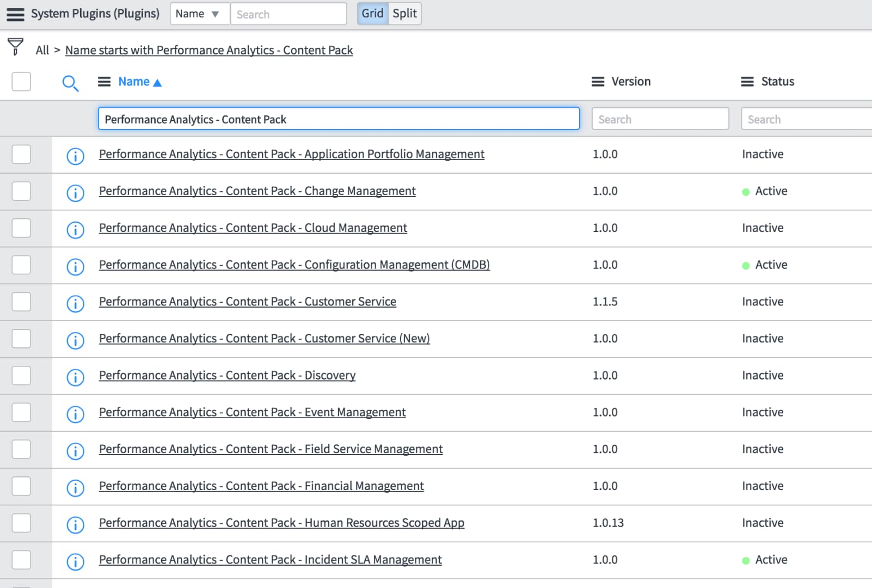Check the Cloud Management row checkbox
This screenshot has height=588, width=872.
point(21,228)
